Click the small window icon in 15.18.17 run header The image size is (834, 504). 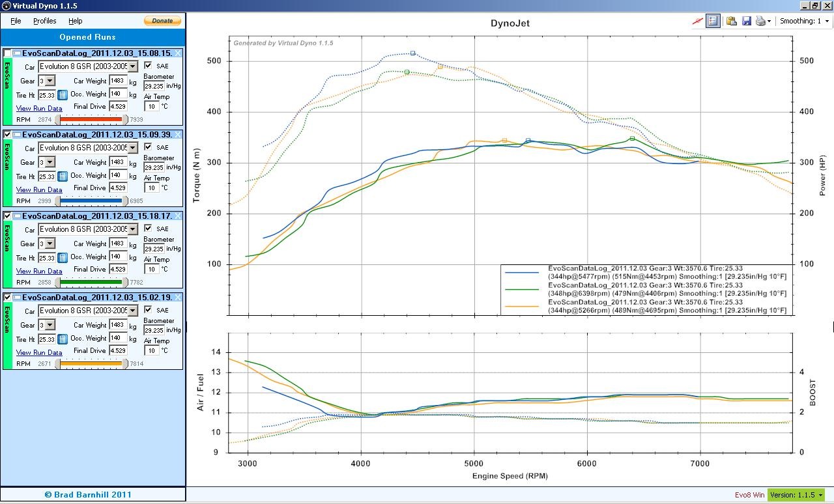(x=17, y=216)
